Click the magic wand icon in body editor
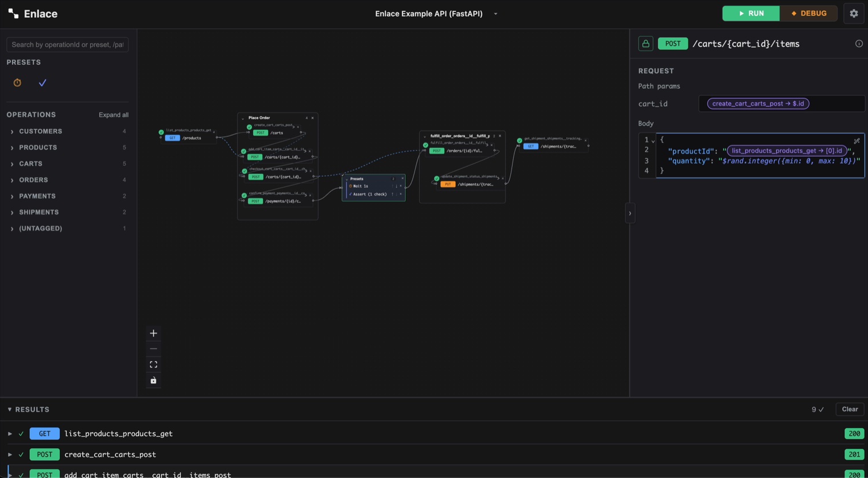 [857, 141]
